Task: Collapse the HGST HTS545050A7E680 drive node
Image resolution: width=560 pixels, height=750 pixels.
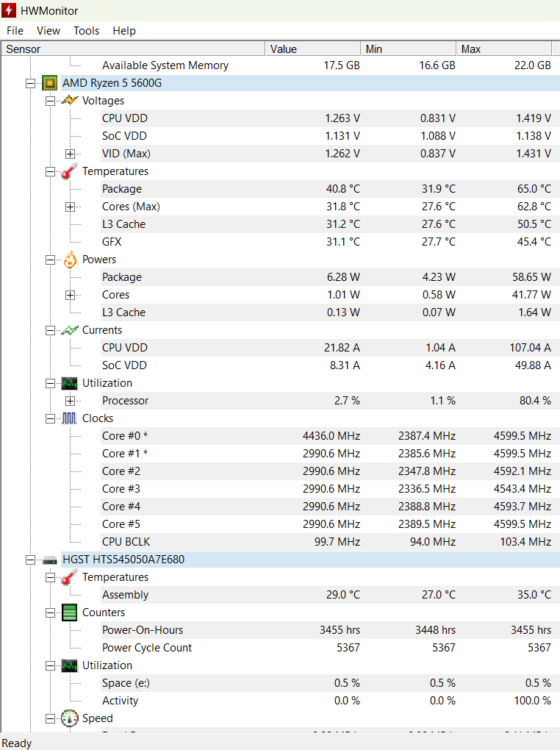Action: pos(31,560)
